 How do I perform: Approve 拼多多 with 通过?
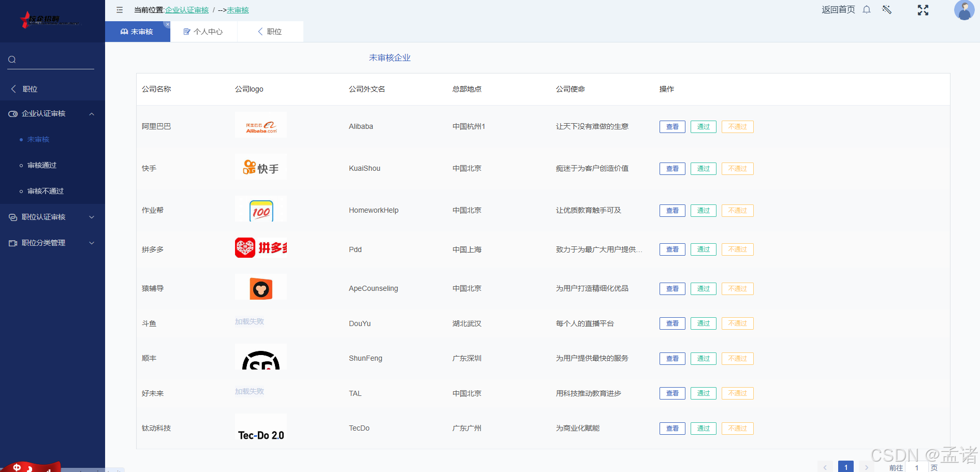coord(703,249)
